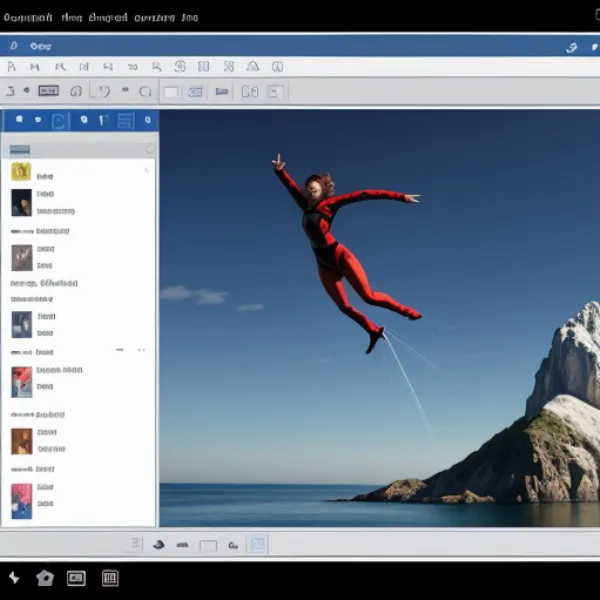Open the lightning bolt icon in the taskbar
The width and height of the screenshot is (600, 600).
(x=14, y=578)
